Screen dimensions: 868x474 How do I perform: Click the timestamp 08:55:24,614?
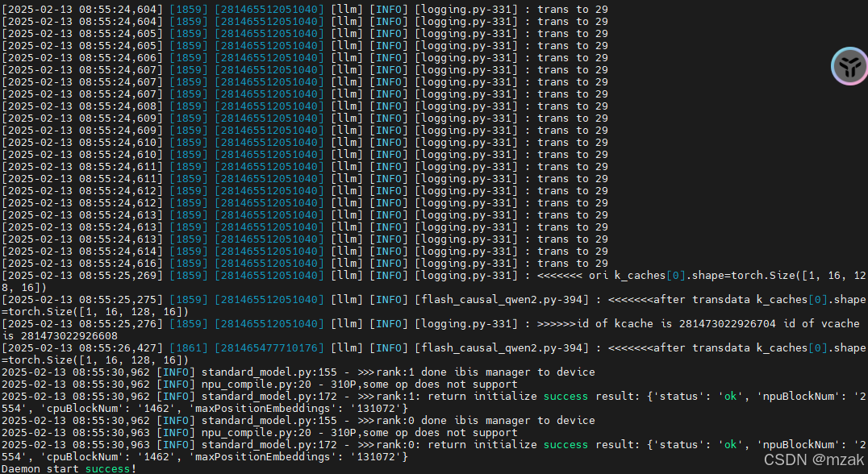pyautogui.click(x=119, y=251)
